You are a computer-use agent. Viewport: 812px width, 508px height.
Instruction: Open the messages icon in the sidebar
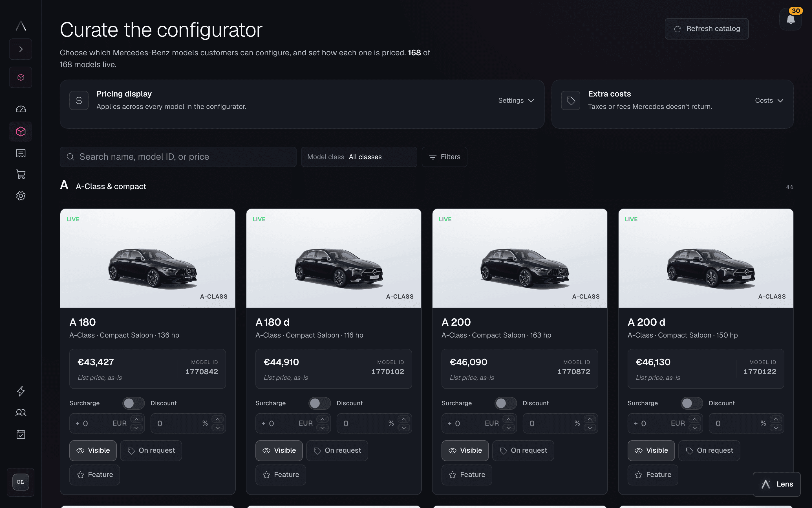click(x=21, y=153)
